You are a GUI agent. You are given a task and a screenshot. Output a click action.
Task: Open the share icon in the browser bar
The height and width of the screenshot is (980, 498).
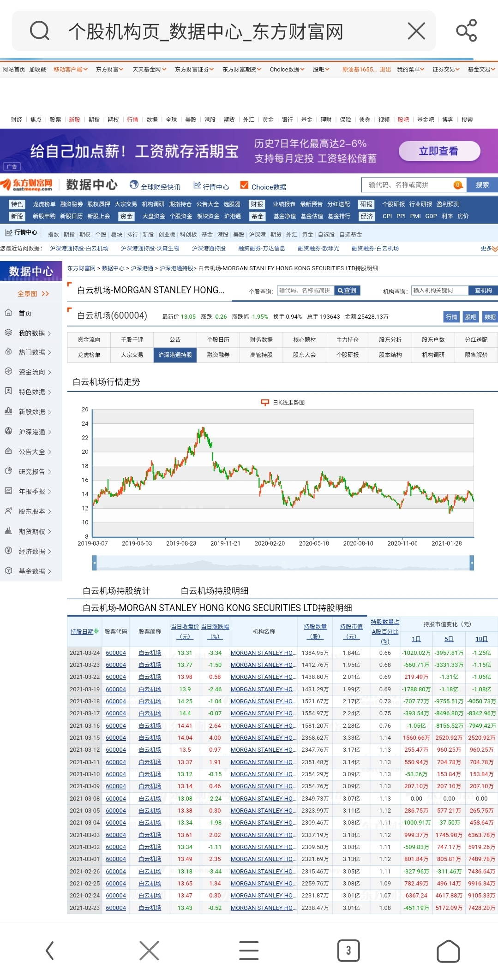(466, 30)
